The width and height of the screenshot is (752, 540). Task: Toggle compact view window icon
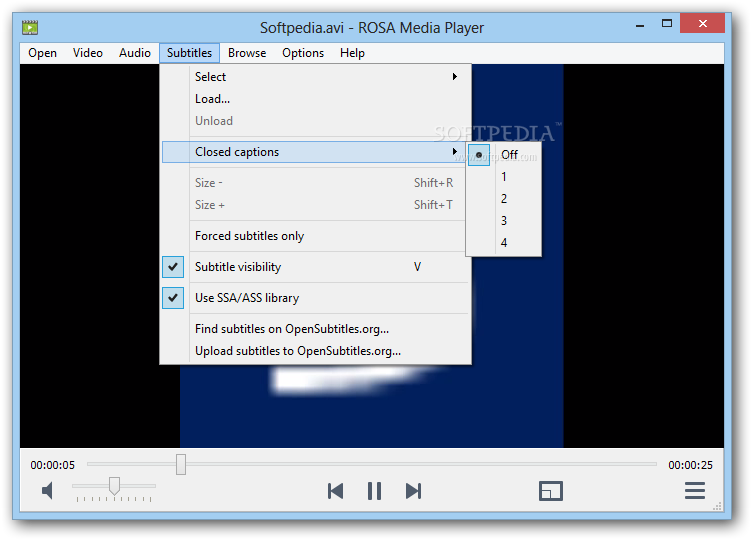(x=551, y=491)
